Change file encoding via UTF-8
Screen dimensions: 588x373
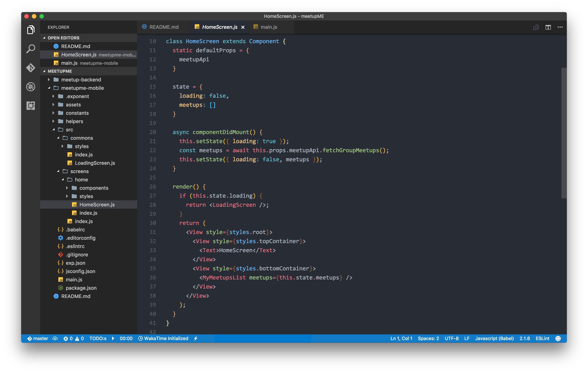tap(451, 339)
